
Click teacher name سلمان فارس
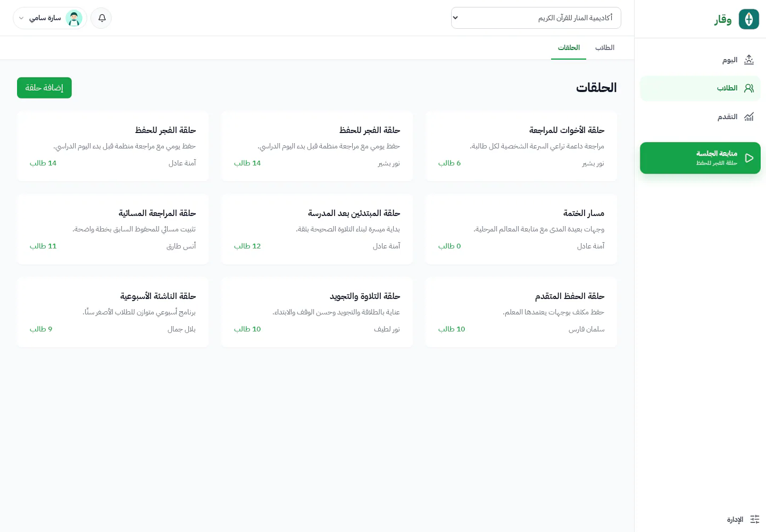coord(586,329)
